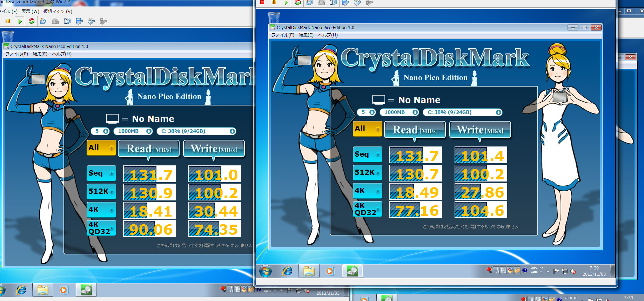Click the green play icon in right console toolbar

(286, 2)
